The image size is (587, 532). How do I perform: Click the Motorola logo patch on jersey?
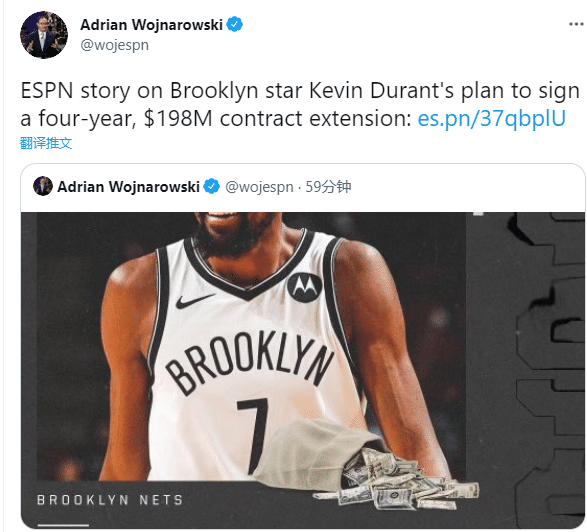point(305,288)
